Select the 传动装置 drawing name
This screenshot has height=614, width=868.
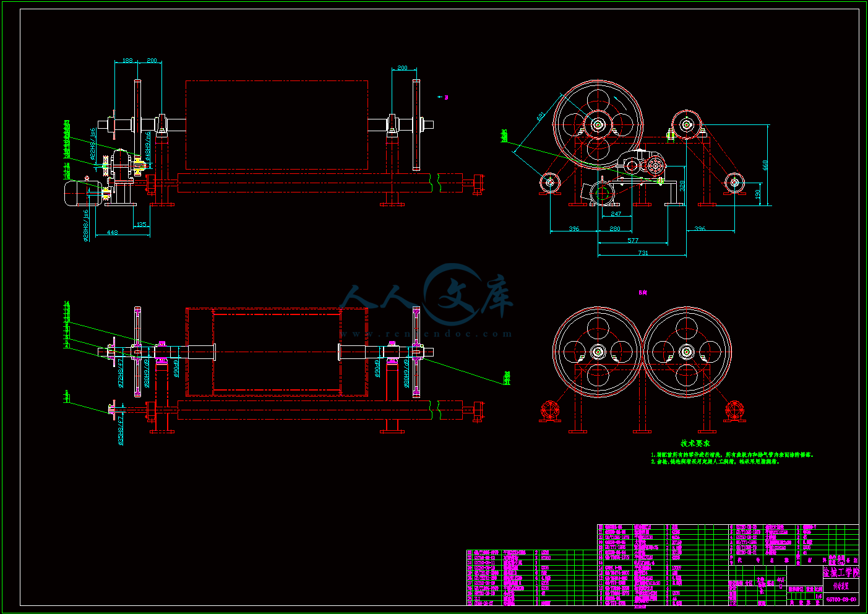(x=841, y=586)
